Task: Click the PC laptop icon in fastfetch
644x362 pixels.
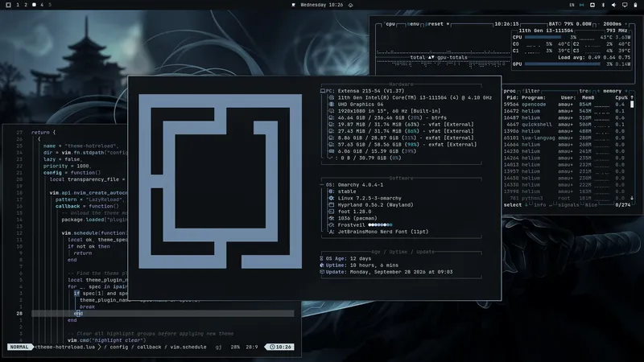Action: [x=323, y=91]
